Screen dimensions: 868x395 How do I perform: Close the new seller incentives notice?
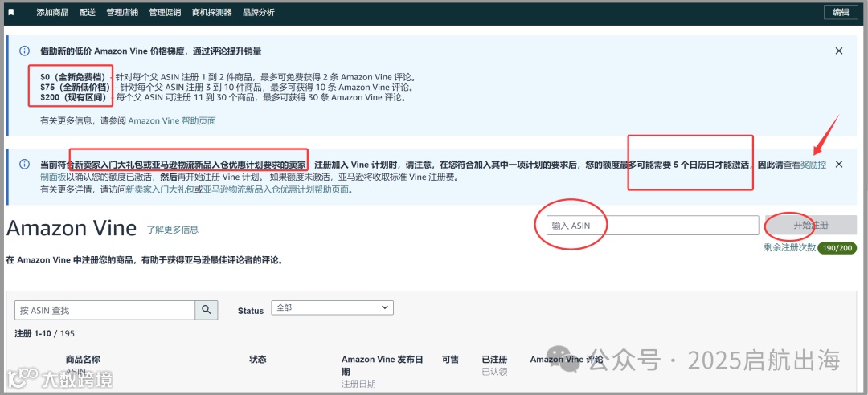[x=838, y=165]
